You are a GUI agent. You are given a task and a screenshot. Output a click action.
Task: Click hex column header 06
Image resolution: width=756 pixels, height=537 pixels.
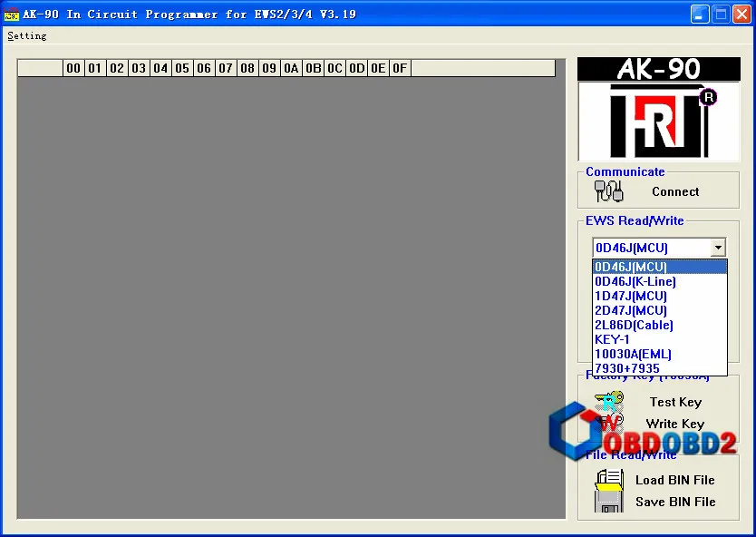click(204, 68)
